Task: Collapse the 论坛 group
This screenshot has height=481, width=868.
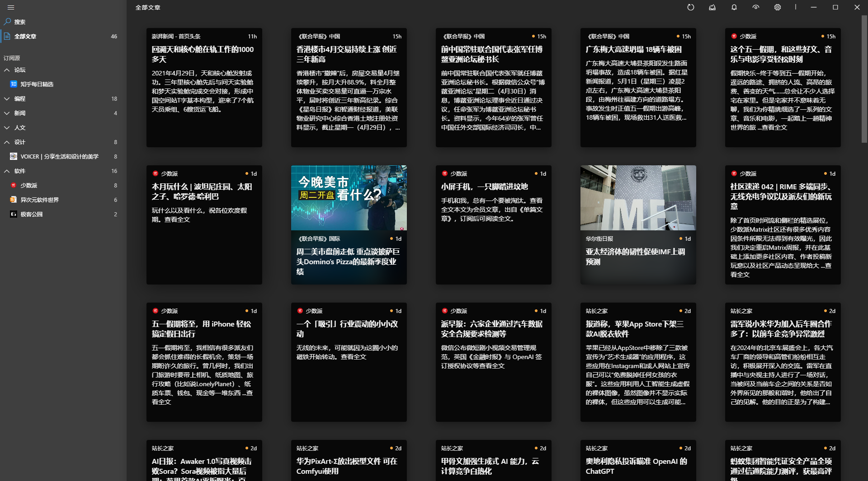Action: coord(7,70)
